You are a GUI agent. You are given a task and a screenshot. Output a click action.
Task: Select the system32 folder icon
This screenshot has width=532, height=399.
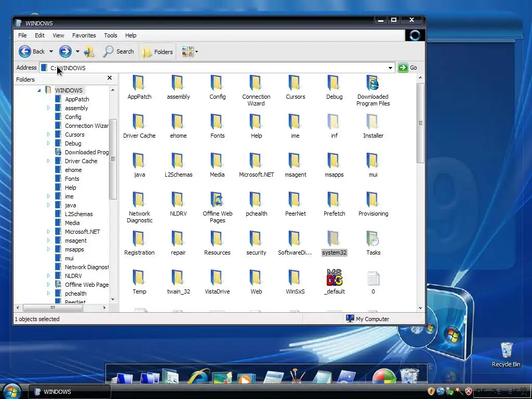[x=334, y=239]
